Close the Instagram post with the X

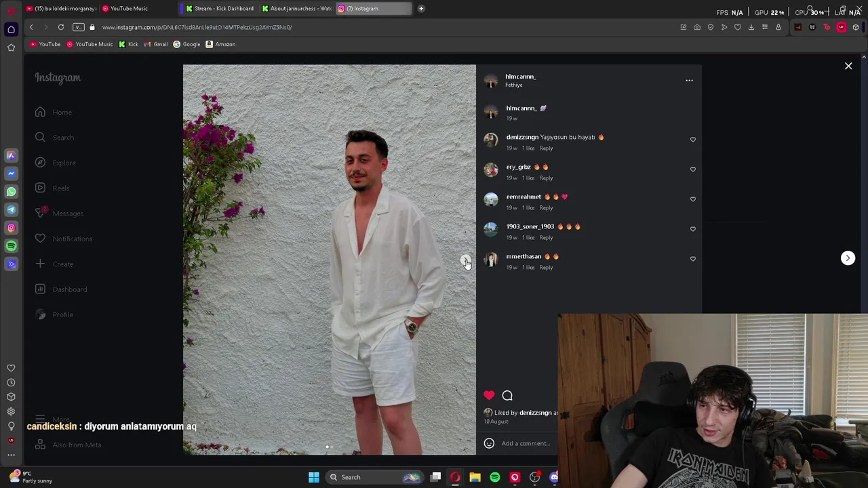[x=848, y=66]
